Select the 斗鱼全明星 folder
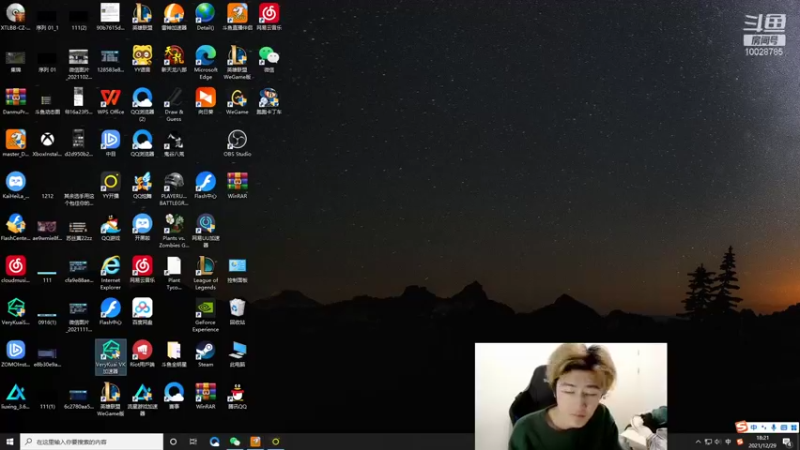The height and width of the screenshot is (450, 800). pyautogui.click(x=173, y=354)
